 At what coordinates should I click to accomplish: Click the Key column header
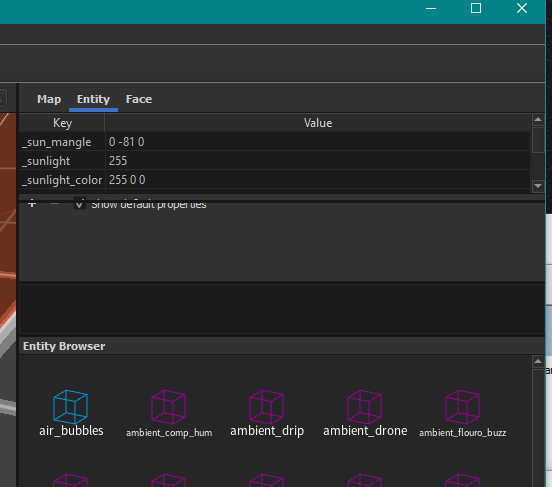point(62,123)
